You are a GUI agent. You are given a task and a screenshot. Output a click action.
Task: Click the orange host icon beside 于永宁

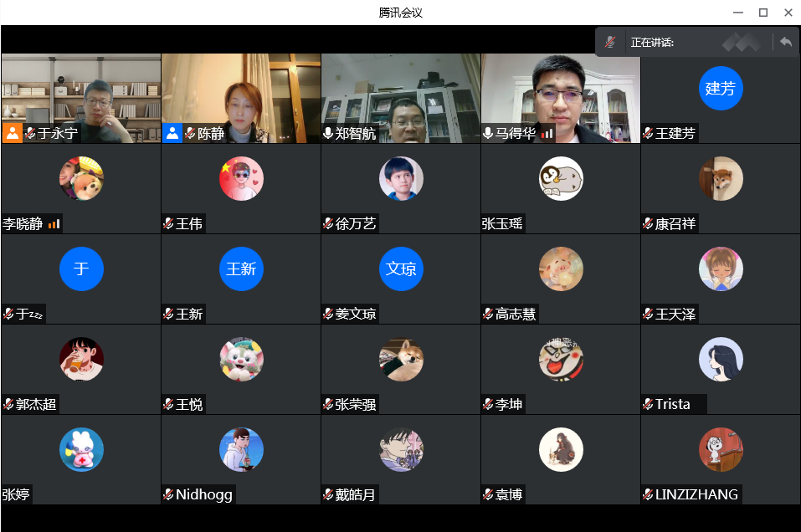click(12, 133)
